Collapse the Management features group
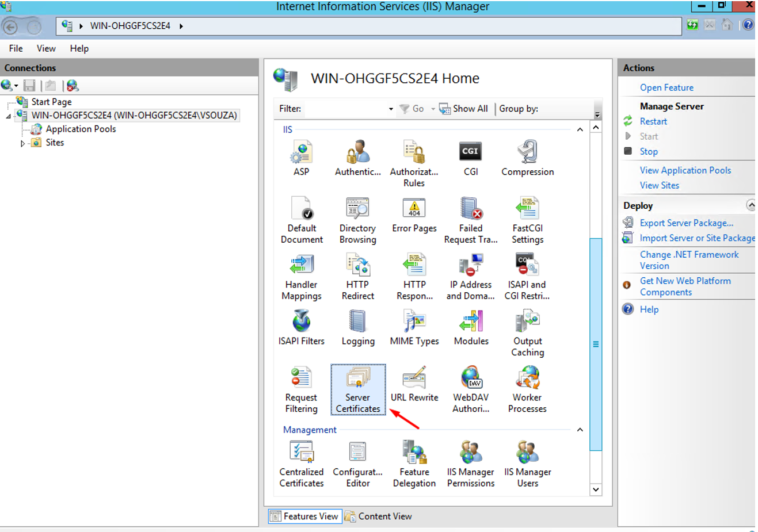Viewport: 758px width, 532px height. (580, 430)
